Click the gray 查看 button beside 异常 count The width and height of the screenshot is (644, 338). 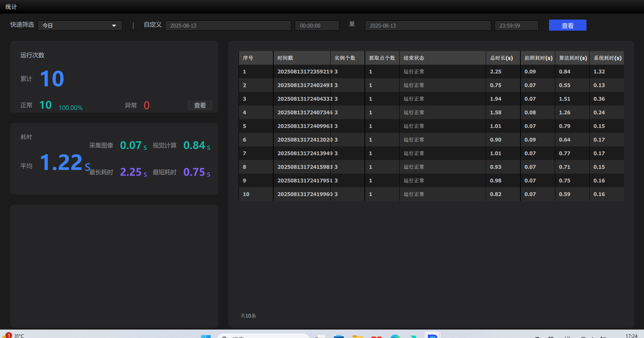[200, 105]
